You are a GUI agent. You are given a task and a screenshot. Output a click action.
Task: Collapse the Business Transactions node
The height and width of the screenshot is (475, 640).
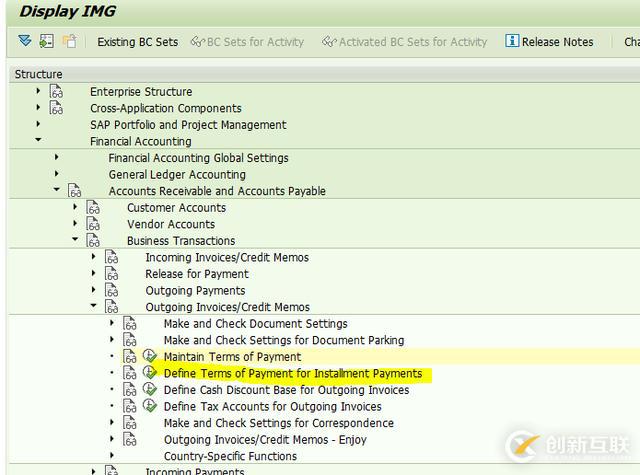(75, 239)
